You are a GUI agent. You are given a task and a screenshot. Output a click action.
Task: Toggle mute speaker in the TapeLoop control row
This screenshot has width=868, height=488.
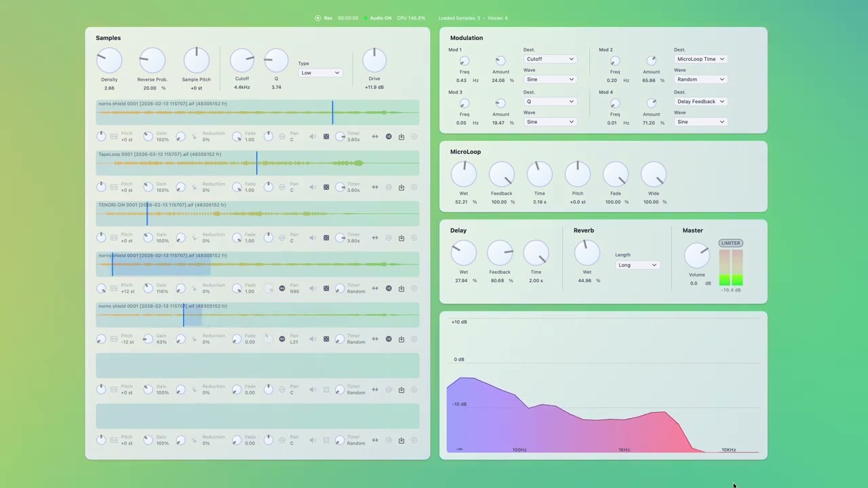click(x=313, y=187)
